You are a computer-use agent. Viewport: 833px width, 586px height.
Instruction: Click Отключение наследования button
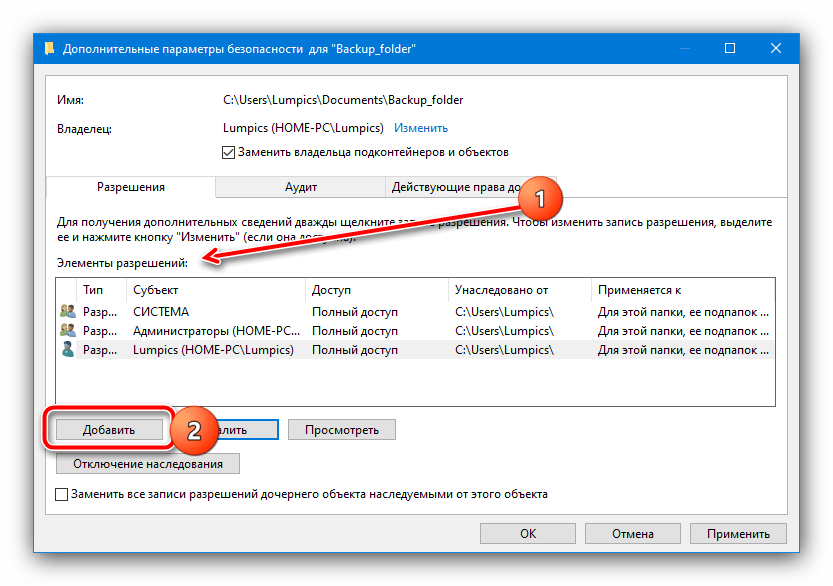coord(148,463)
